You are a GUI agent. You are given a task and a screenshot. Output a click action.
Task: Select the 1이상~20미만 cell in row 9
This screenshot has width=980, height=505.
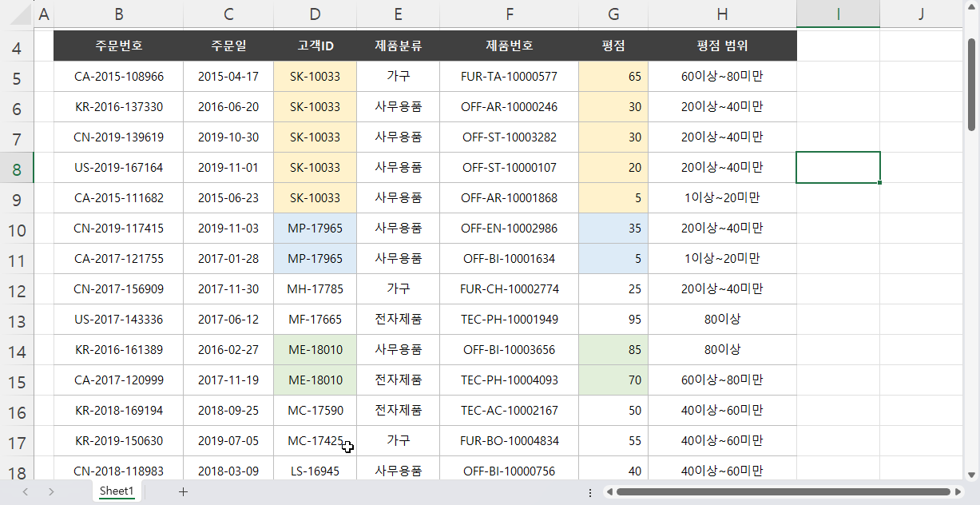[722, 198]
